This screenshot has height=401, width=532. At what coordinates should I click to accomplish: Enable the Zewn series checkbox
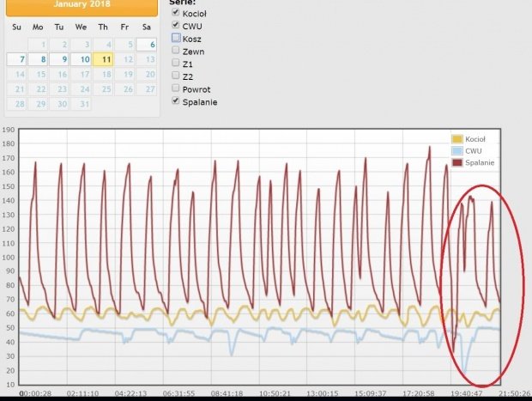(x=176, y=51)
